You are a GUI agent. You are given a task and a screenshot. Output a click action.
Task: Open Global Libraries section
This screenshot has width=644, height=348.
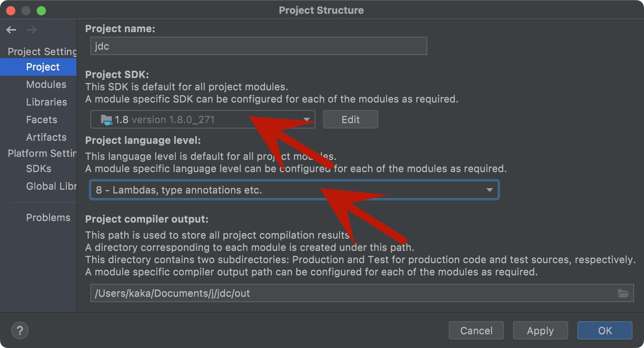[x=51, y=186]
